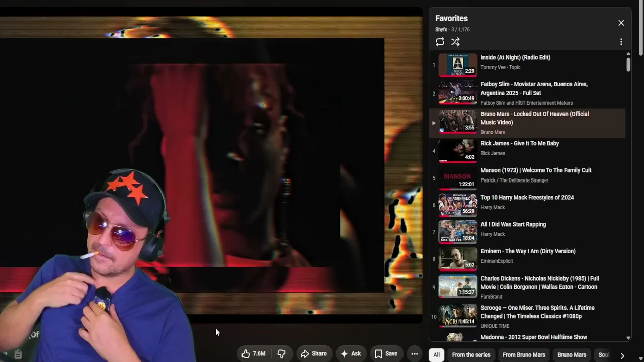Open the Eminem The Way I Am thumbnail
The image size is (644, 362).
(458, 259)
